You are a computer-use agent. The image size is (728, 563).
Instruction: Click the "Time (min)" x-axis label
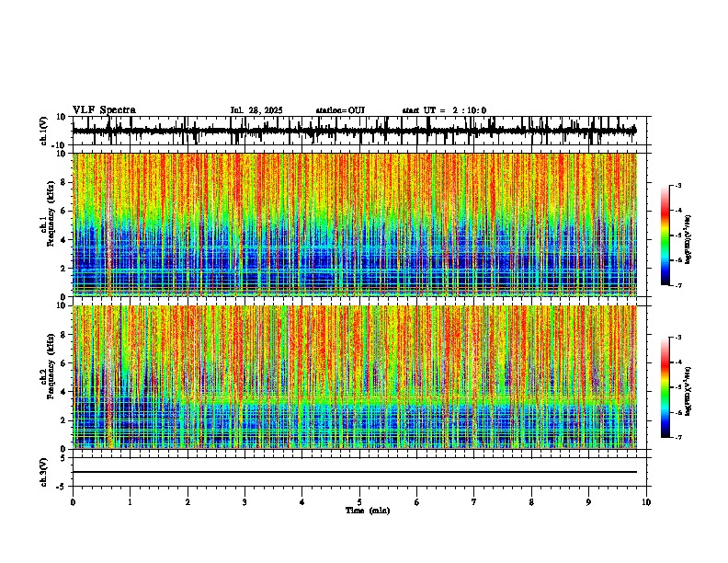[x=368, y=511]
